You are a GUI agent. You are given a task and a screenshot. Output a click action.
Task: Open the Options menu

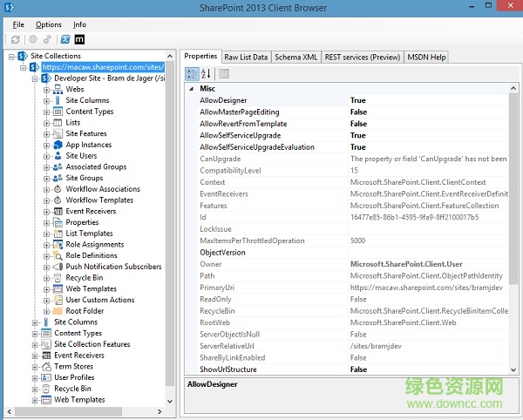(x=49, y=24)
